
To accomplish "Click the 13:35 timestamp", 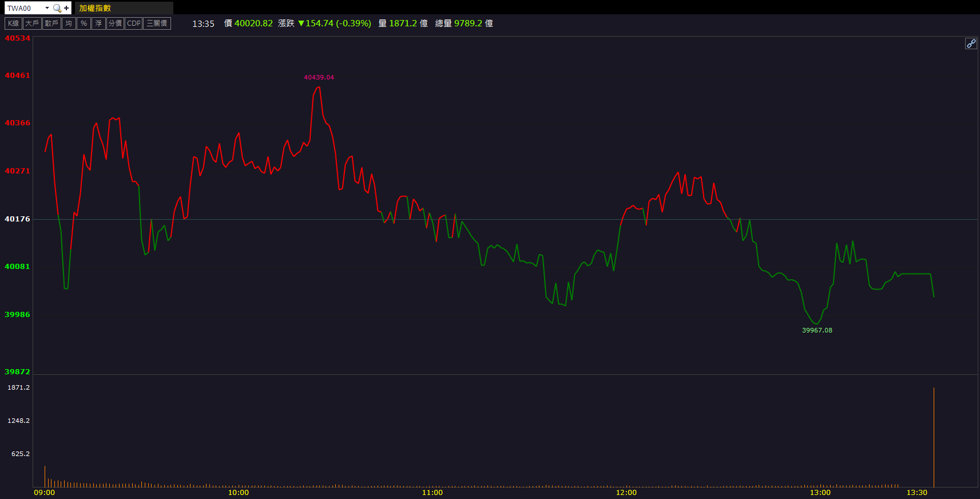I will (203, 24).
